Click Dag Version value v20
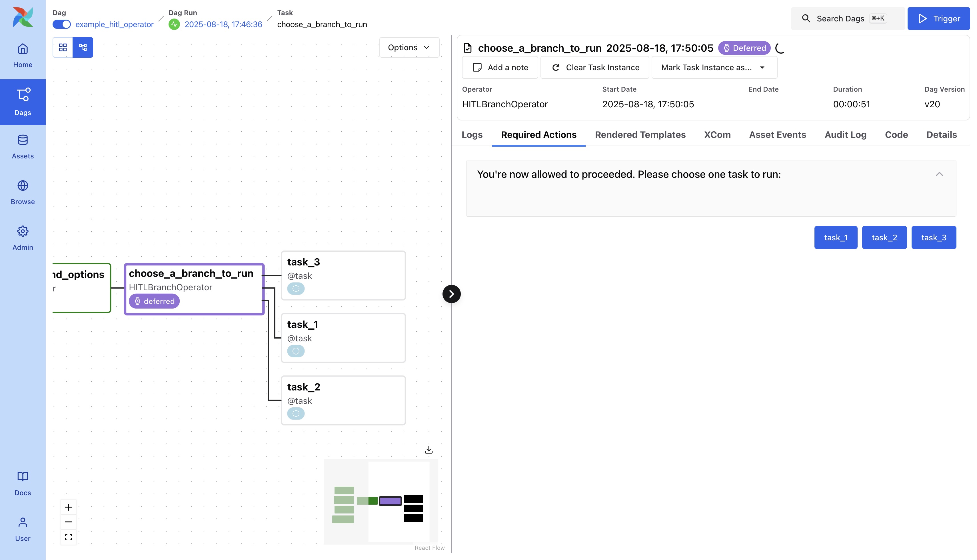Viewport: 977px width, 560px height. click(x=932, y=104)
